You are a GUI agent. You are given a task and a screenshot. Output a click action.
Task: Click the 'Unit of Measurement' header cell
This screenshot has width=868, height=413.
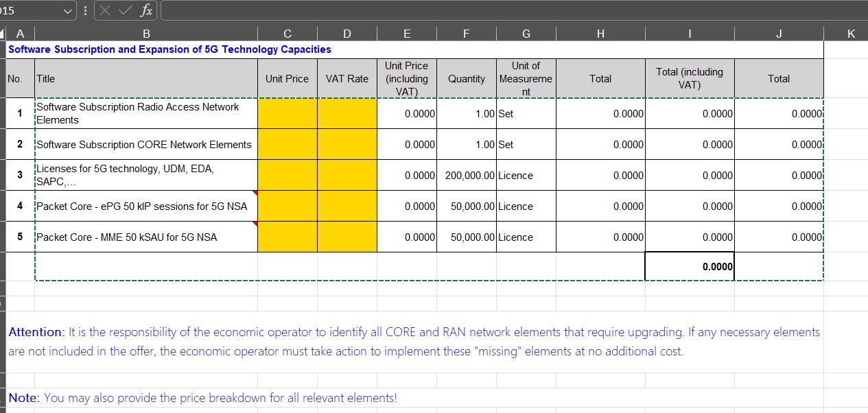(526, 79)
